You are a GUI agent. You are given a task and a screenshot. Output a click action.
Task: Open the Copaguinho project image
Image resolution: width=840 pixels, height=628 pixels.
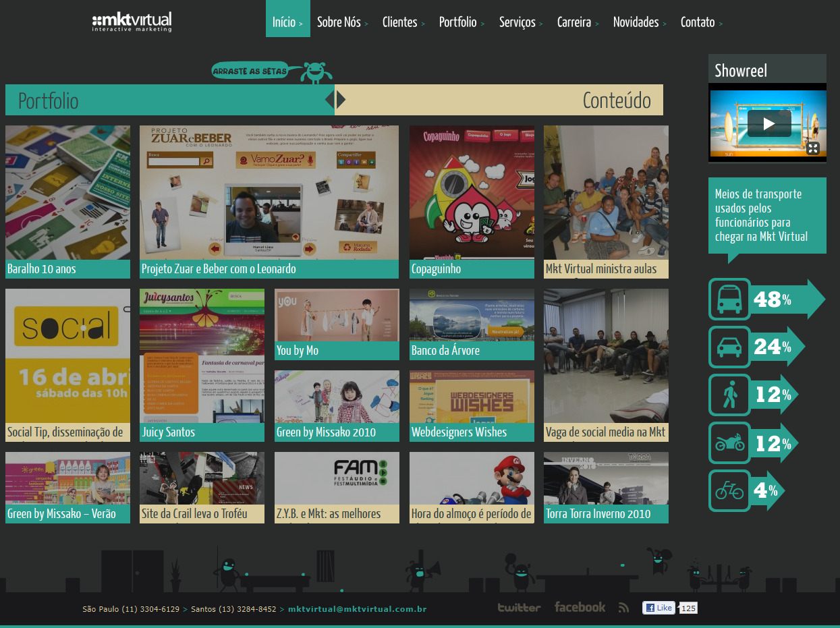point(472,193)
